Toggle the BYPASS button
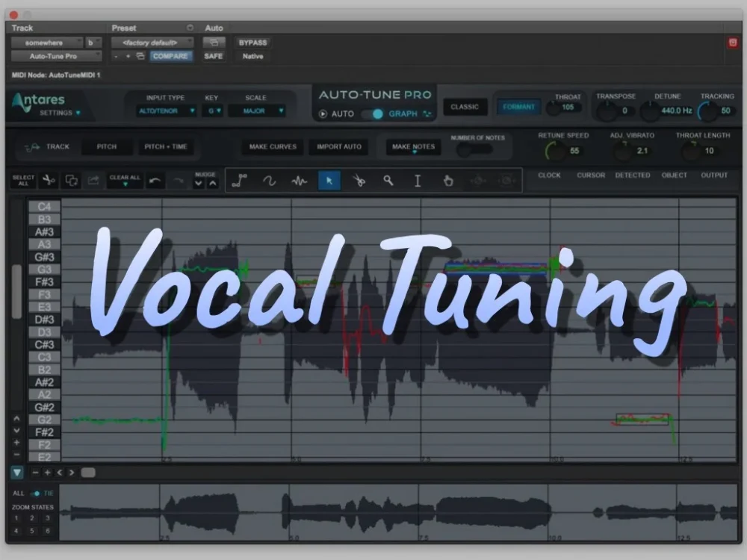Image resolution: width=747 pixels, height=560 pixels. coord(252,43)
